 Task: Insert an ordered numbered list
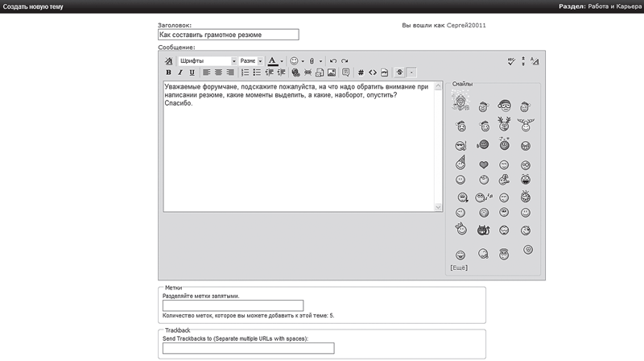coord(246,73)
